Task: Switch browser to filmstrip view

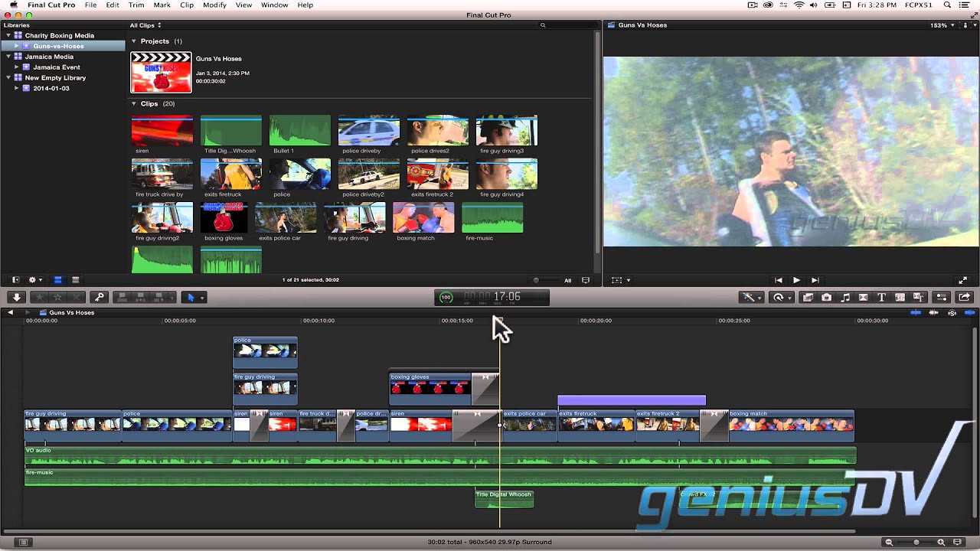Action: [57, 280]
